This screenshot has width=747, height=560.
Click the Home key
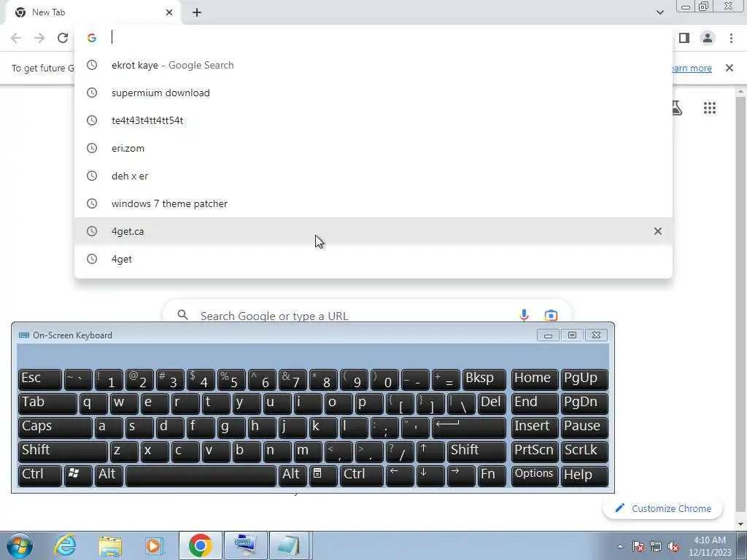[535, 379]
